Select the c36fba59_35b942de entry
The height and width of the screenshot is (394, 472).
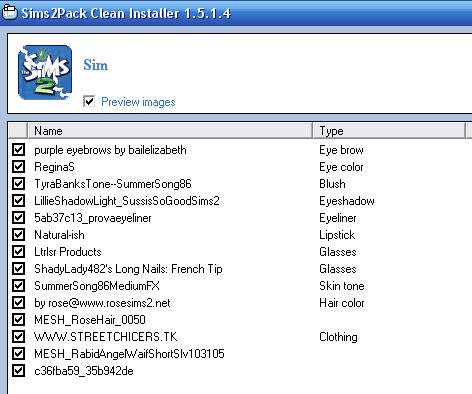84,371
